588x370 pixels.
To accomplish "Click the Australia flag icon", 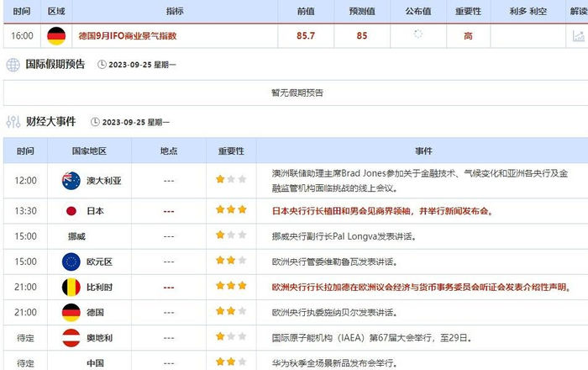I will [x=71, y=181].
